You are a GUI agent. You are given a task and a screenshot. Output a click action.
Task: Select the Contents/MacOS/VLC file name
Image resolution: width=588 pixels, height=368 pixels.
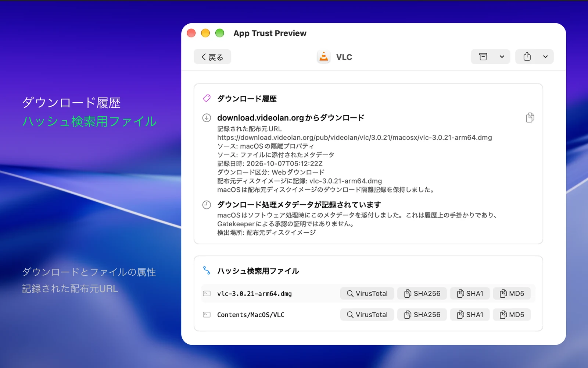pos(251,315)
